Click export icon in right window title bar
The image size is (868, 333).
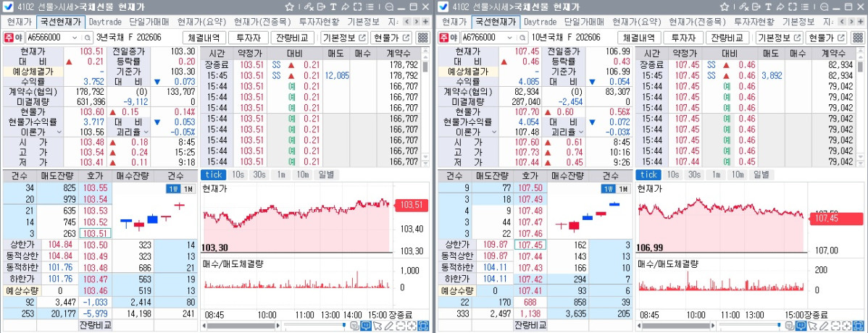756,7
